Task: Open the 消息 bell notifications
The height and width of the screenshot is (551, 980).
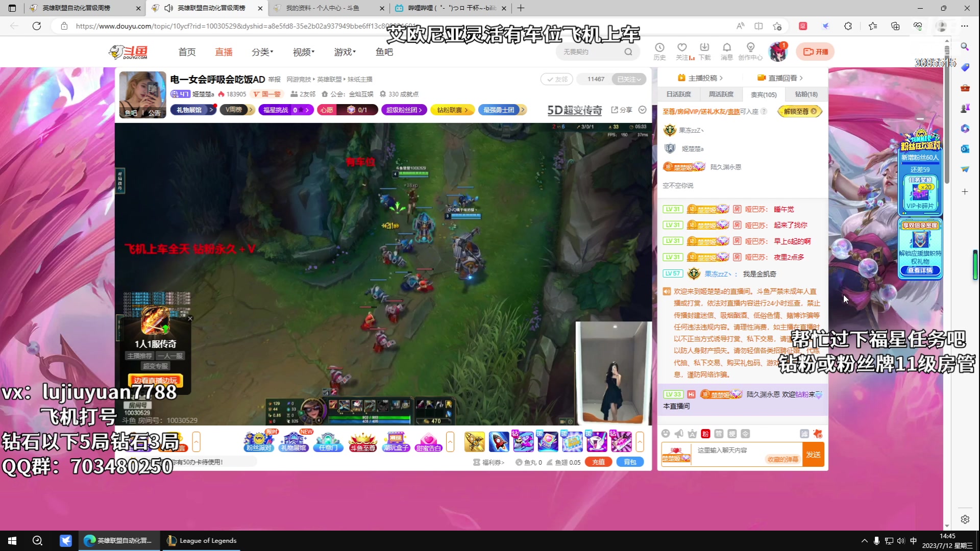Action: 727,51
